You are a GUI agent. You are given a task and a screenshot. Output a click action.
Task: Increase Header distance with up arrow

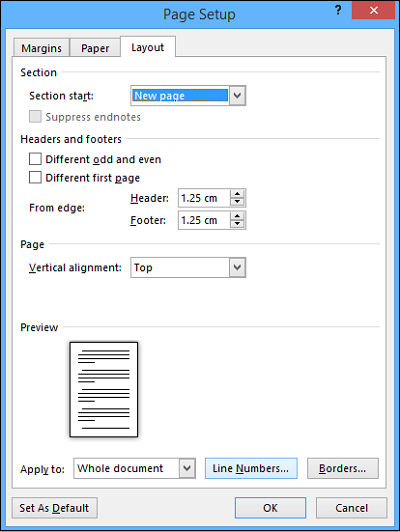pos(237,194)
